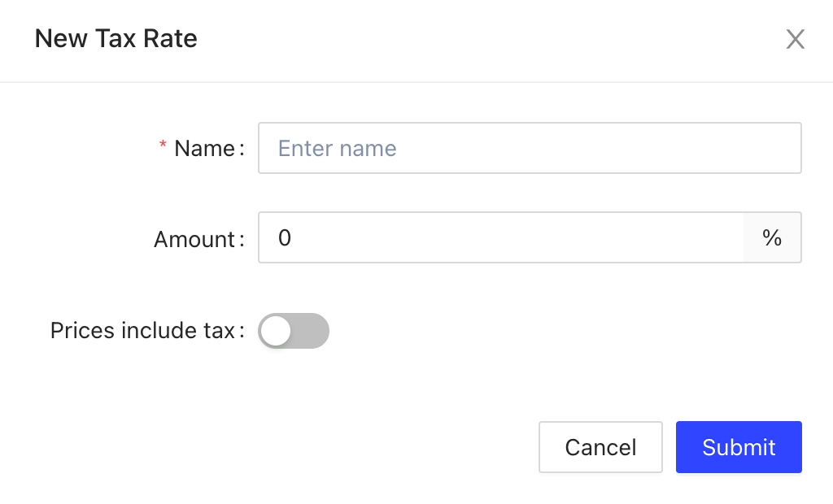Focus the Amount input field
This screenshot has height=504, width=833.
pyautogui.click(x=500, y=237)
